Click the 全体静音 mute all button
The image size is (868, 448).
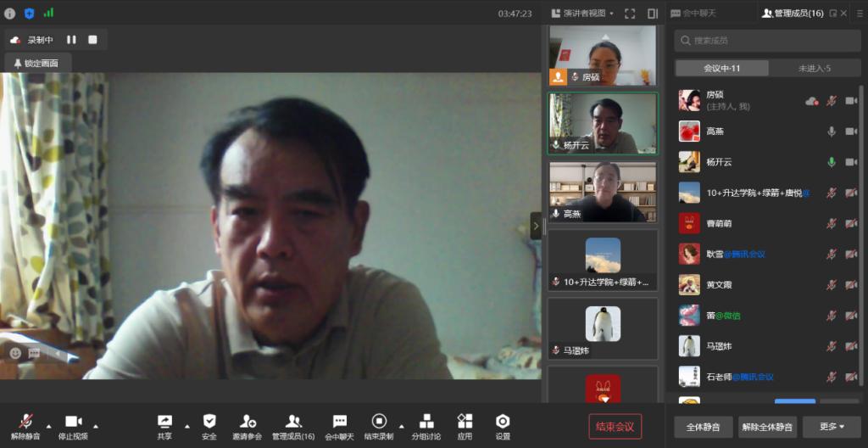point(703,427)
